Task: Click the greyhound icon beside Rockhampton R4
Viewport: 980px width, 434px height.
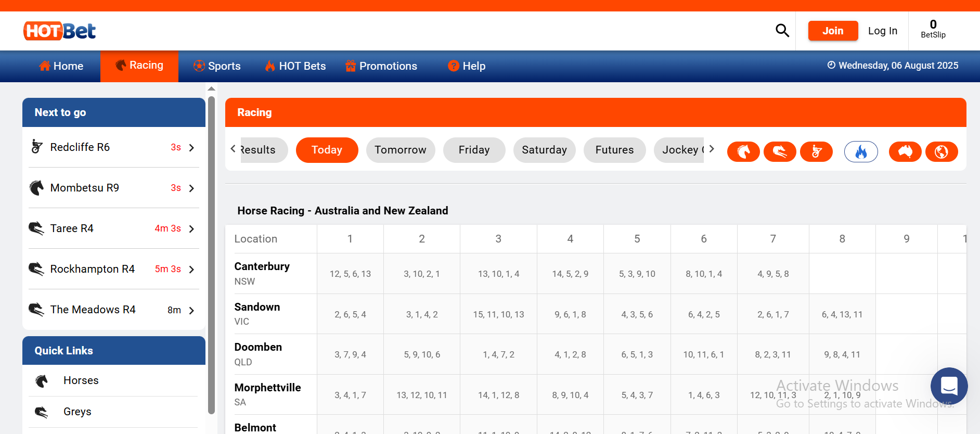Action: 36,269
